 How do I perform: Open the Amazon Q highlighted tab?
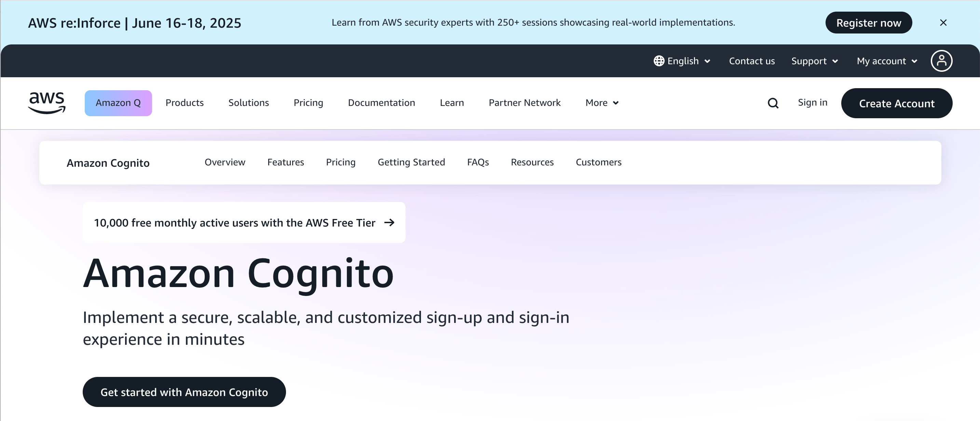118,103
